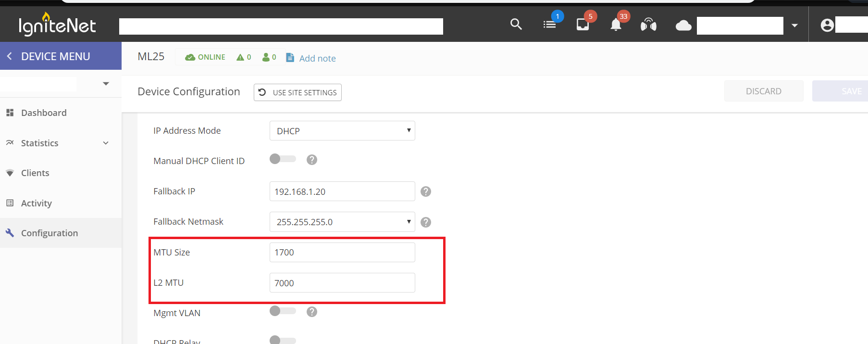
Task: Click the DISCARD button
Action: (764, 91)
